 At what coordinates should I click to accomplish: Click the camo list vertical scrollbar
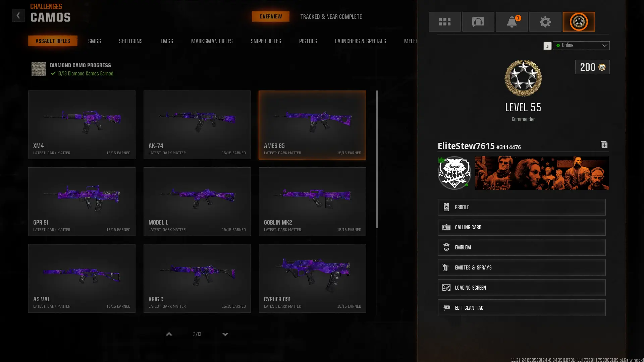click(377, 159)
